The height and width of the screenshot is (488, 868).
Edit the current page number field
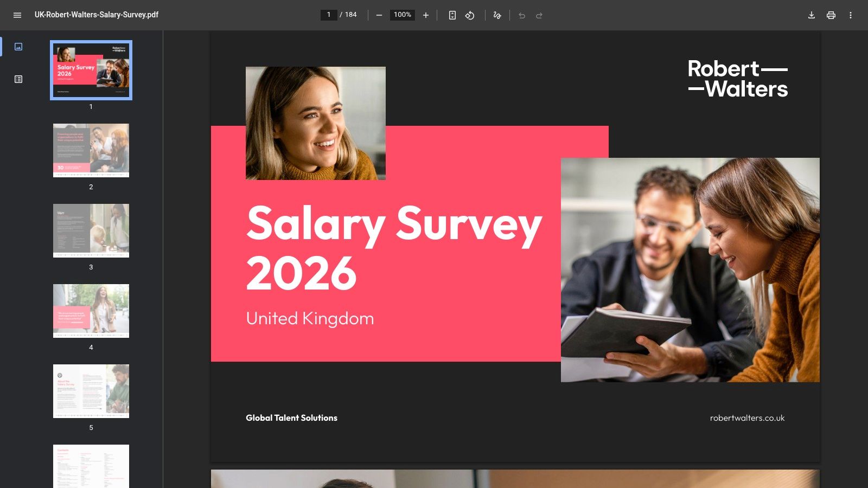(x=329, y=15)
